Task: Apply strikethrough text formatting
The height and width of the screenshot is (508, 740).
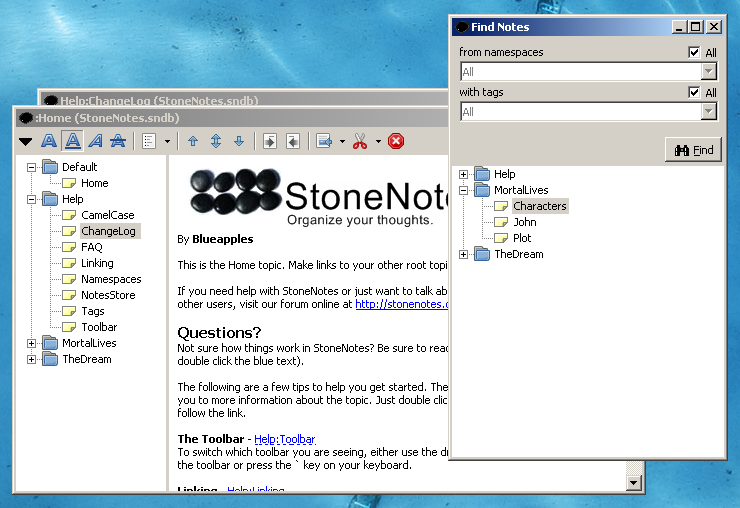Action: pos(118,141)
